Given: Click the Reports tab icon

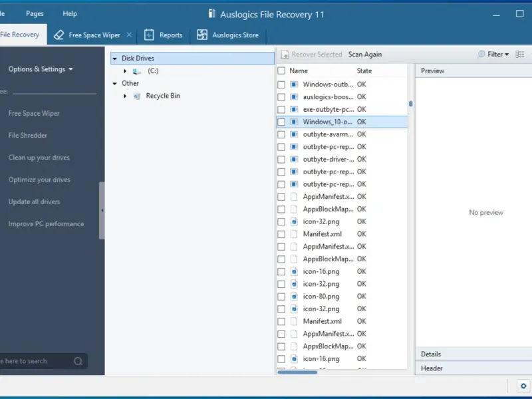Looking at the screenshot, I should pyautogui.click(x=149, y=35).
